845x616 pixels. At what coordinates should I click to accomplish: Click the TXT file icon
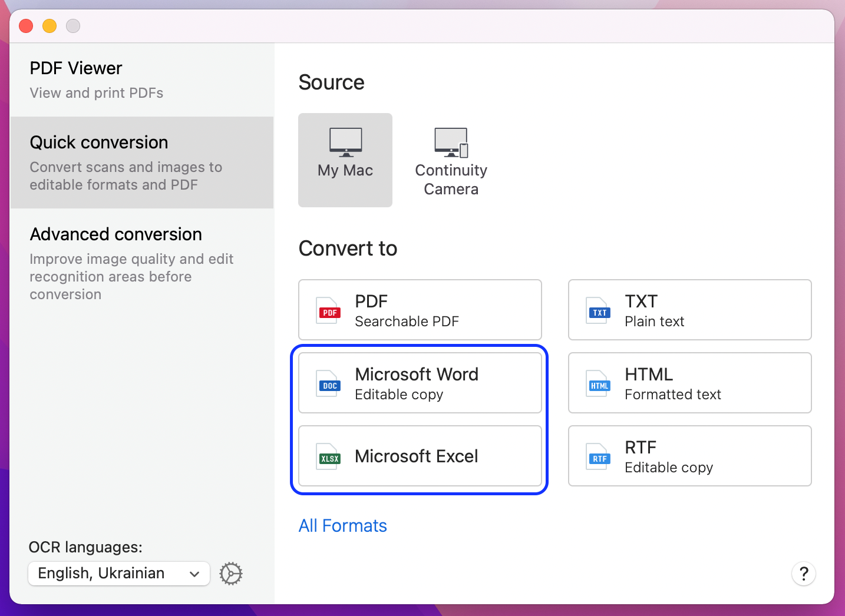(x=599, y=310)
